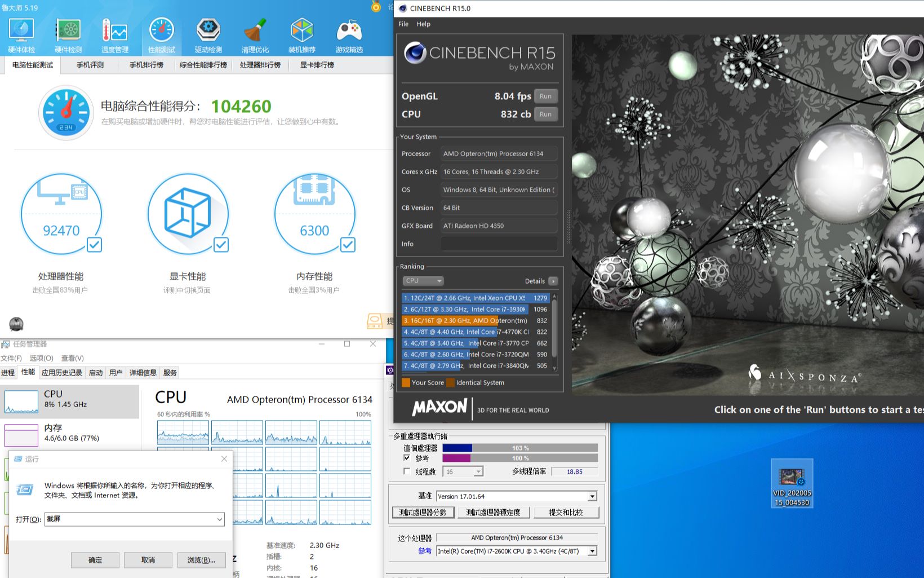Viewport: 924px width, 578px height.
Task: Click 确定 in the Run dialog
Action: click(x=95, y=560)
